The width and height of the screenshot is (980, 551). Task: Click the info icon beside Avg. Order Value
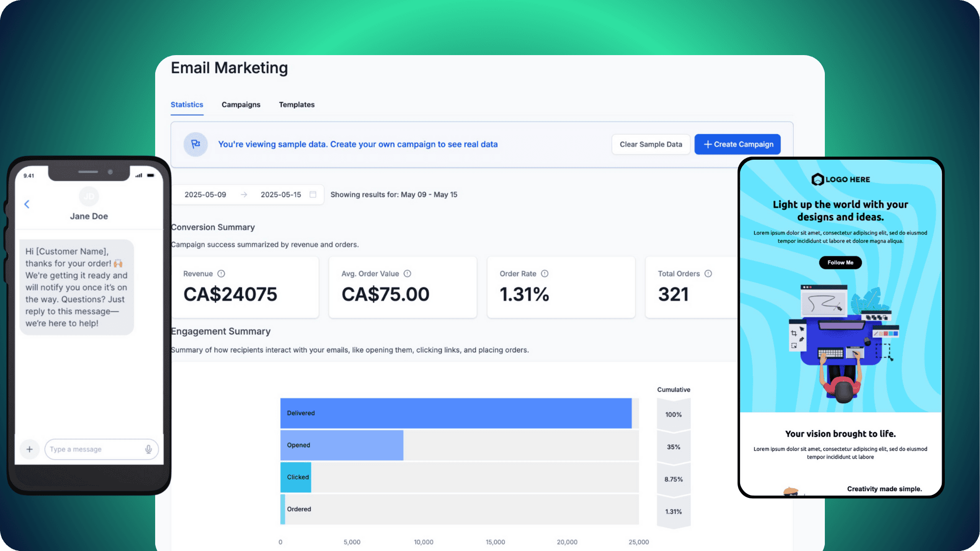pos(407,273)
